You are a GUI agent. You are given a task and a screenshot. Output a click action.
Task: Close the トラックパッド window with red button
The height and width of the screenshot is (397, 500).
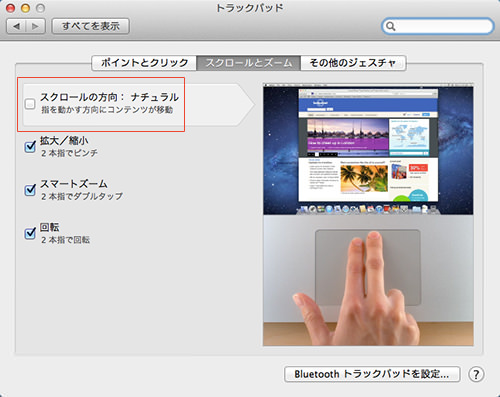point(11,8)
